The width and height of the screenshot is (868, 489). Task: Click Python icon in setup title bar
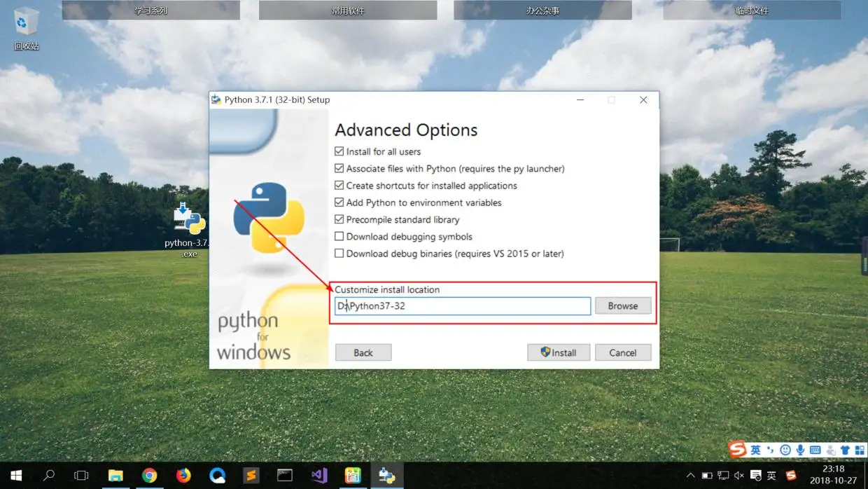pos(216,100)
